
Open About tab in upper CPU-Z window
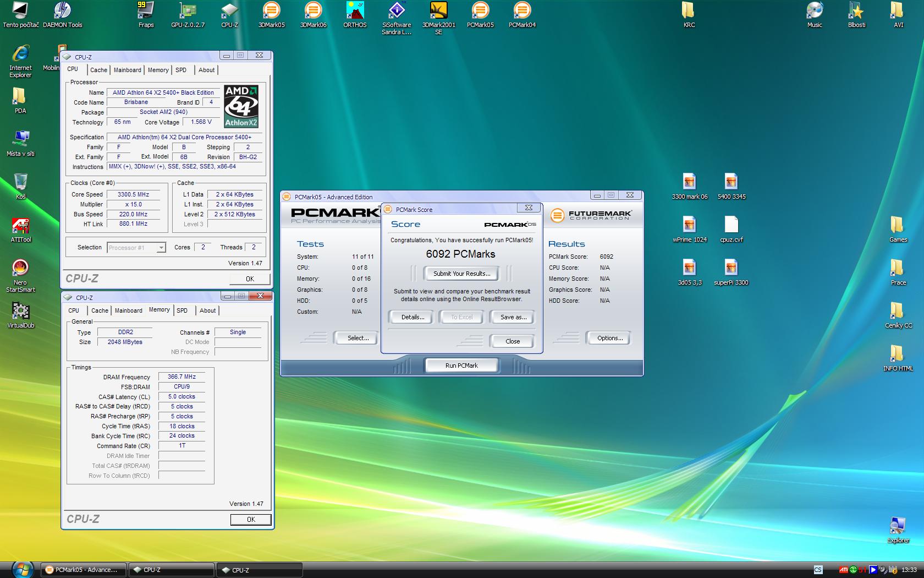[207, 70]
